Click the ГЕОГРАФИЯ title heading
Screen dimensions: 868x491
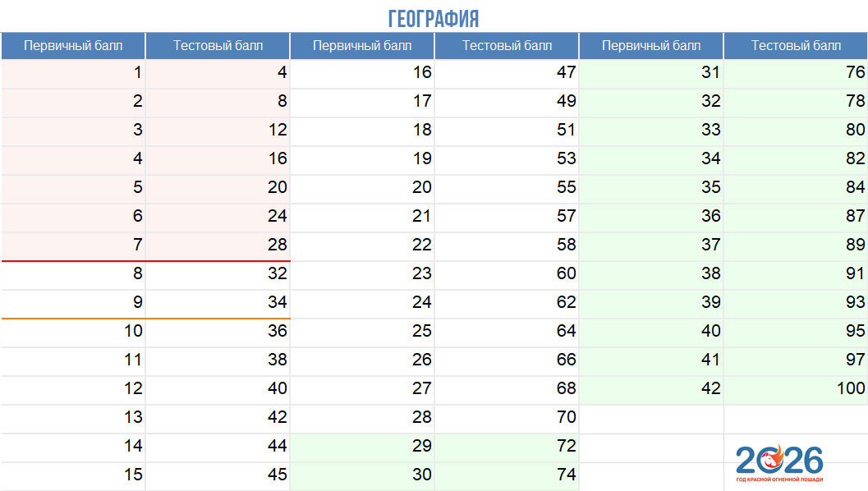(x=434, y=18)
